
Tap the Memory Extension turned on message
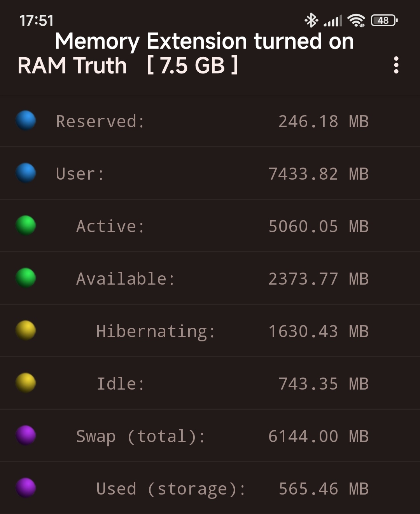coord(205,41)
